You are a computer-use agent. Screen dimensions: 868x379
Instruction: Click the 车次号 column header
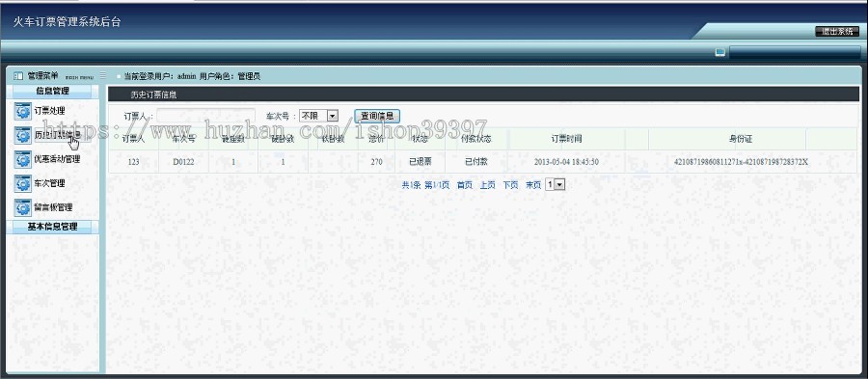tap(184, 139)
